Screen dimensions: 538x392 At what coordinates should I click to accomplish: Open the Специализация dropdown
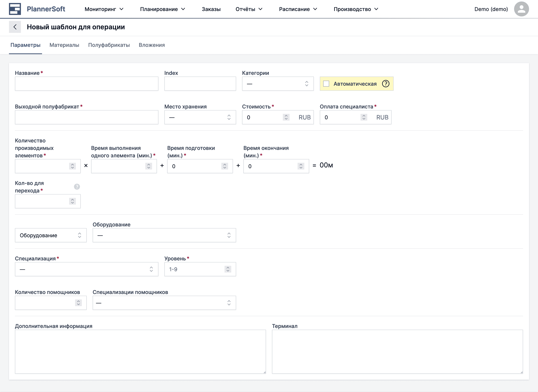[x=86, y=269]
